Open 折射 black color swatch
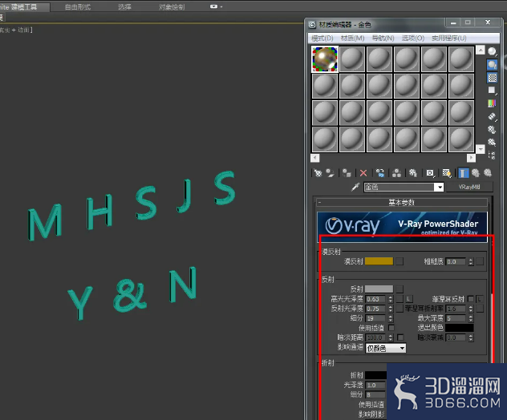The image size is (507, 420). [x=376, y=375]
